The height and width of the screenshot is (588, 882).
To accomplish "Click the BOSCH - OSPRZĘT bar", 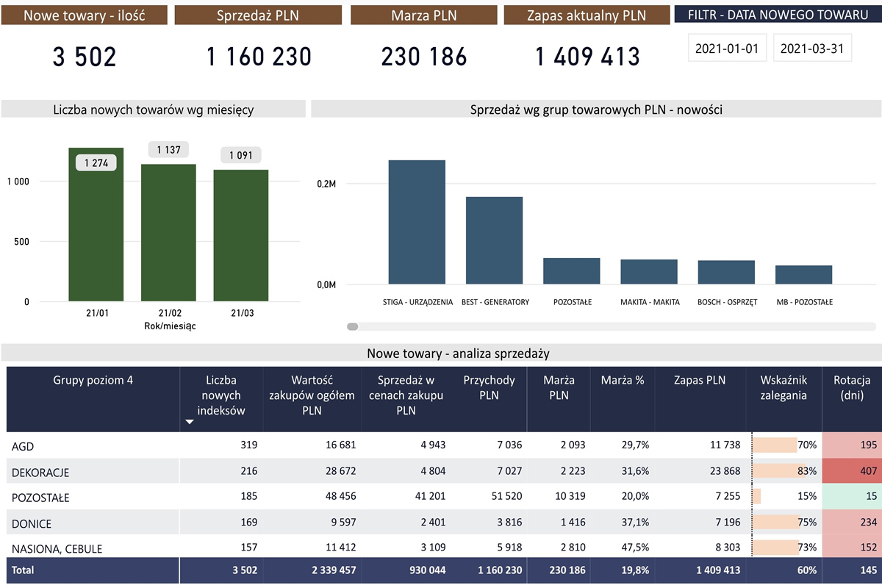I will (x=726, y=272).
